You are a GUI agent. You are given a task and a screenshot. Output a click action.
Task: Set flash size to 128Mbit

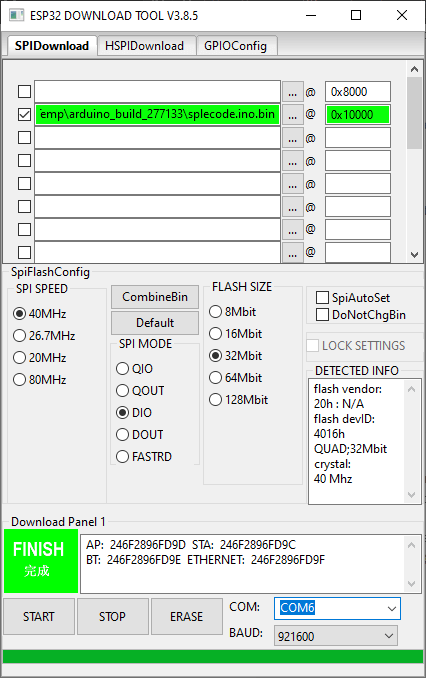pos(239,400)
